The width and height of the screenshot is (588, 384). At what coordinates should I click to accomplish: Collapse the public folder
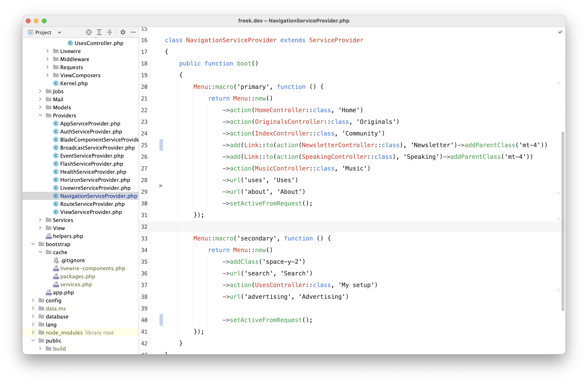pos(33,341)
